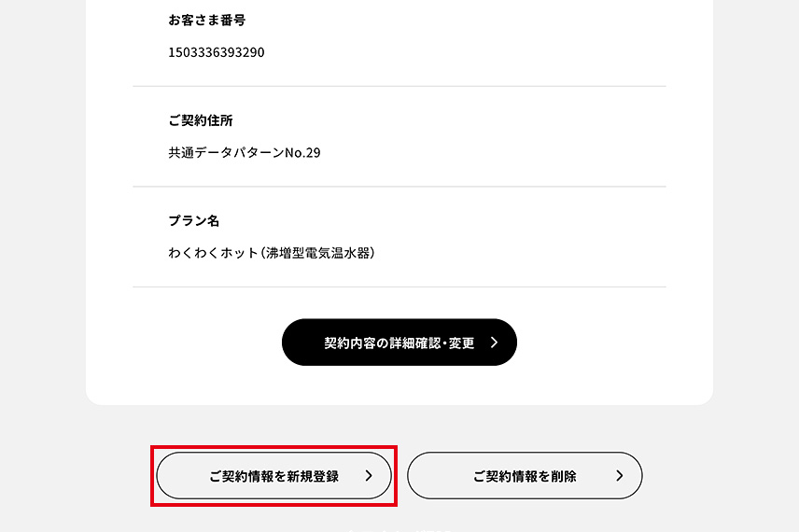
Task: Click the divider below the customer number
Action: pyautogui.click(x=399, y=86)
